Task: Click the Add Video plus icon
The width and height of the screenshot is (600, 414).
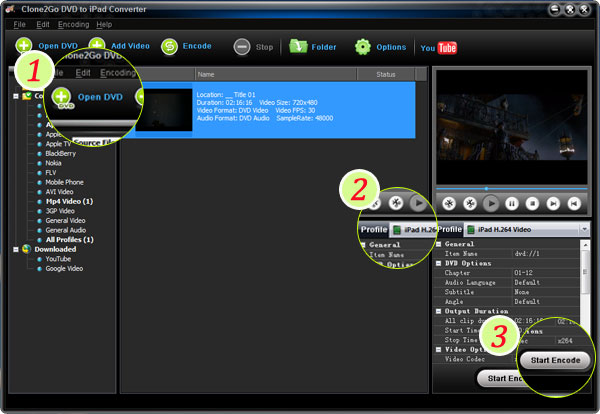Action: click(97, 44)
